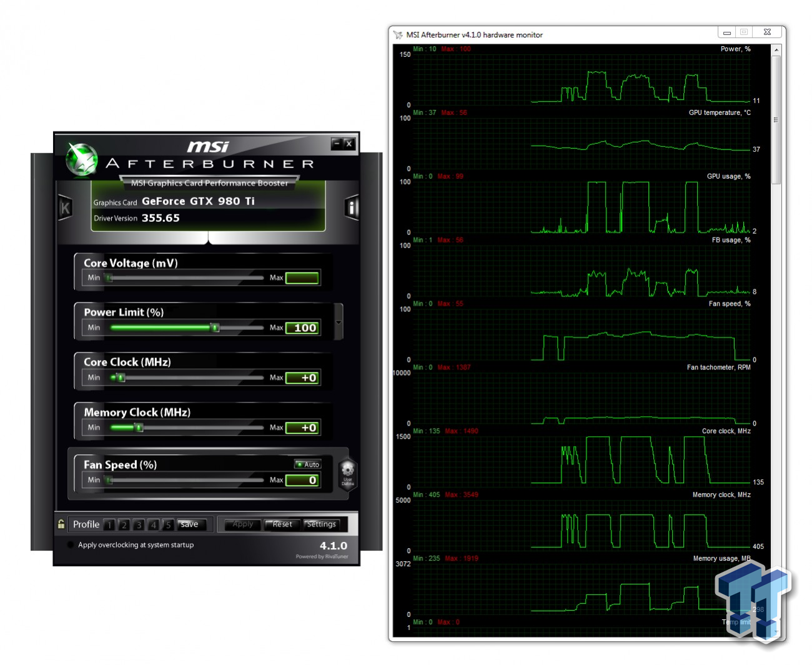Viewport: 812px width, 665px height.
Task: Click the 'Max : 56' GPU temperature readout
Action: click(454, 112)
